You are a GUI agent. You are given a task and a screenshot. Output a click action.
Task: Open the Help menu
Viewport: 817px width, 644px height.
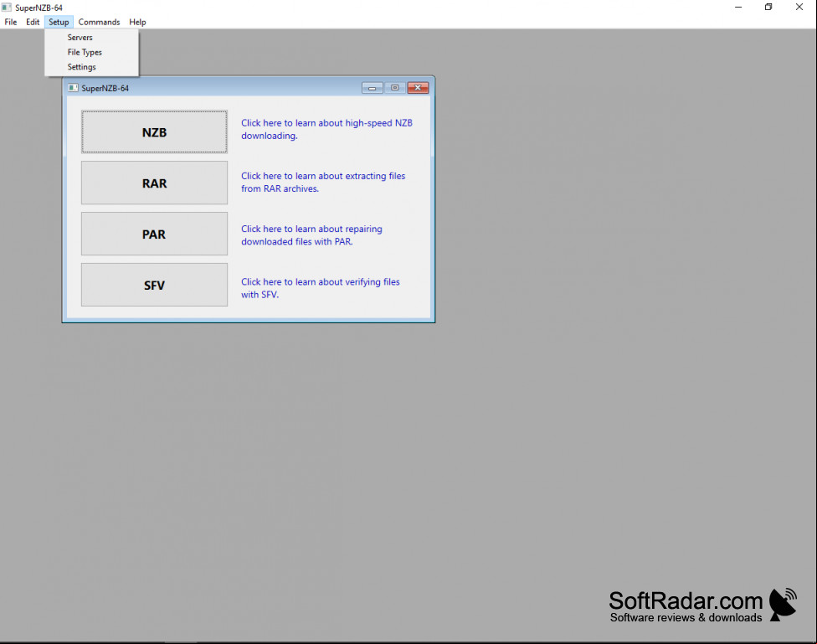(x=137, y=22)
